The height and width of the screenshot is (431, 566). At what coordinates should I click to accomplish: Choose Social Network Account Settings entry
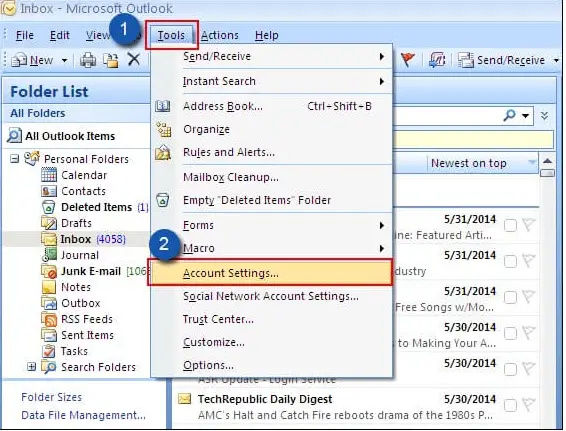[x=271, y=296]
